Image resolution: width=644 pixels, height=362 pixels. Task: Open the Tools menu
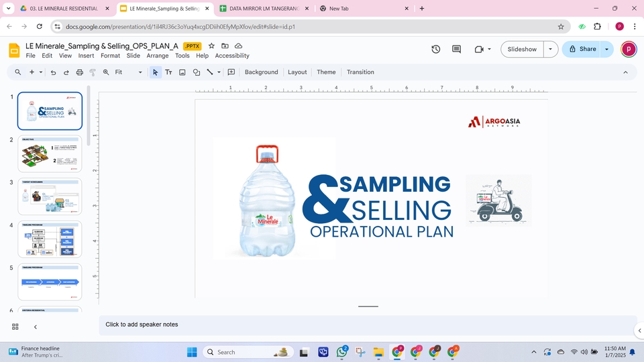tap(182, 56)
